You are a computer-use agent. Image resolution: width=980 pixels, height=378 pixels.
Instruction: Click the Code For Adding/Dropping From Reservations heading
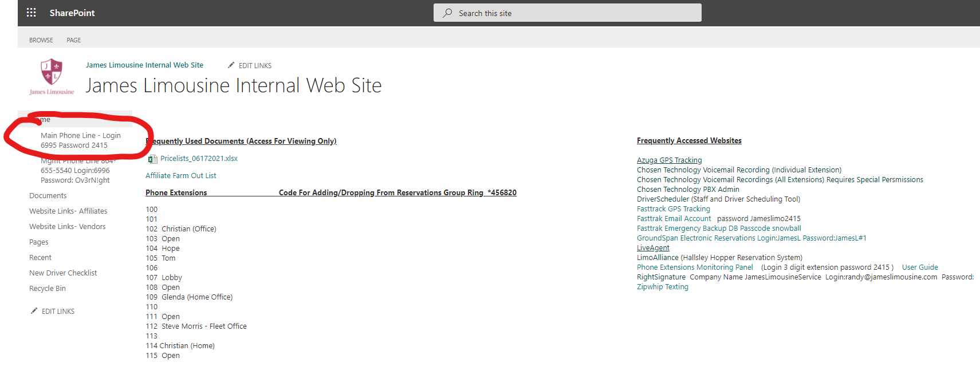point(397,193)
